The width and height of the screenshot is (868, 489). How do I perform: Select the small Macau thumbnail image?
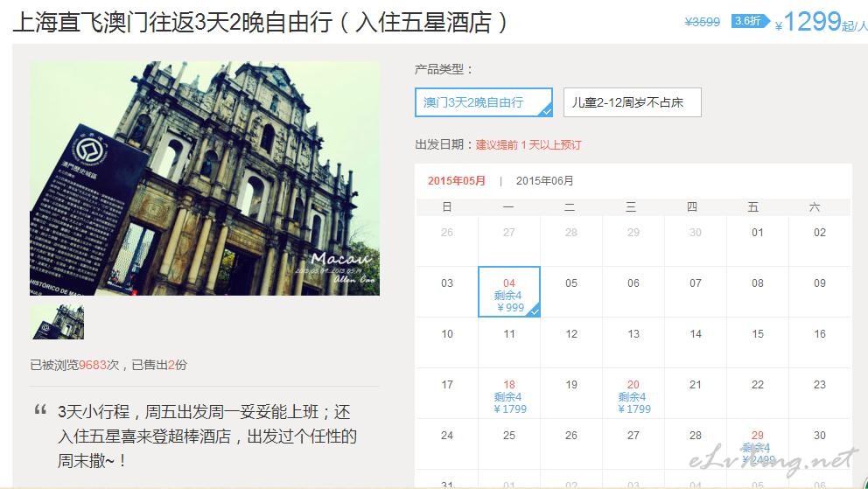point(58,323)
